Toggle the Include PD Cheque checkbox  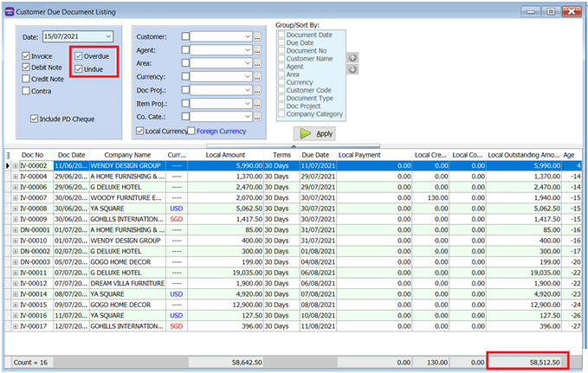click(x=35, y=119)
